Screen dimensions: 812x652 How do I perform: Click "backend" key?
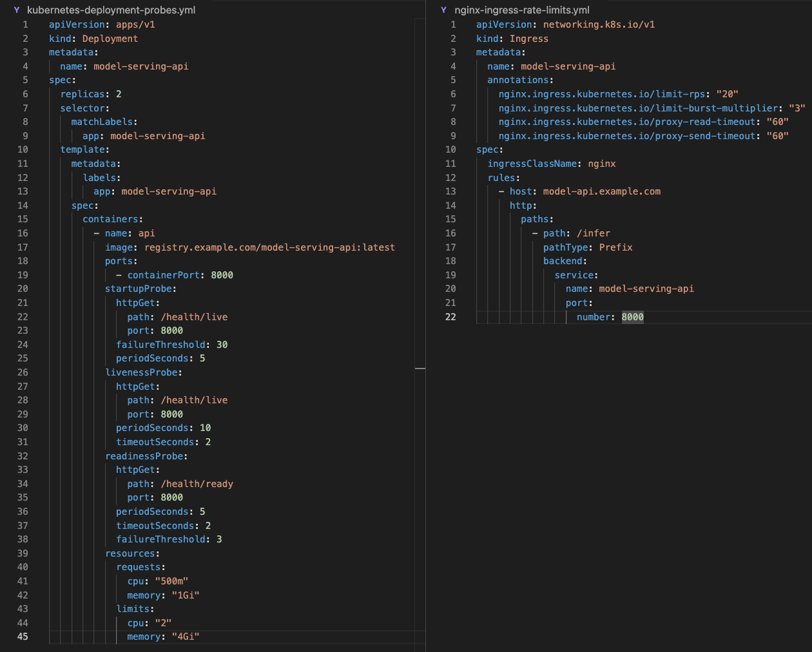pos(563,261)
